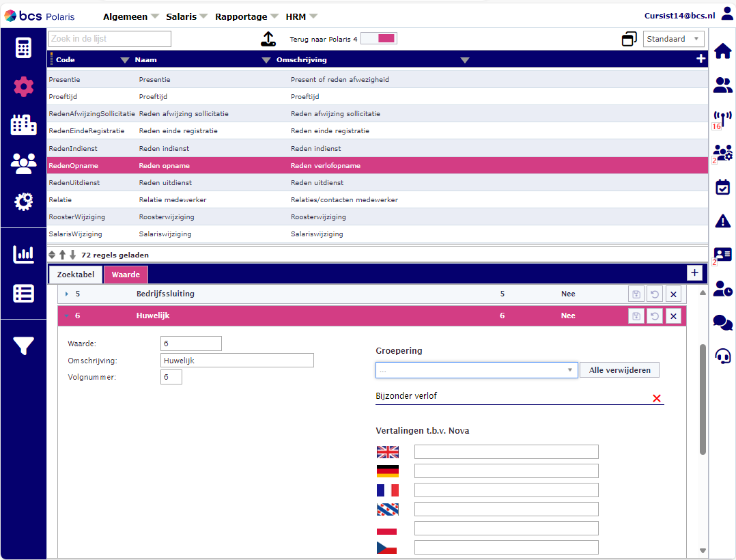This screenshot has width=736, height=560.
Task: Click the Cursist14@bcs.nl account link
Action: [x=680, y=16]
